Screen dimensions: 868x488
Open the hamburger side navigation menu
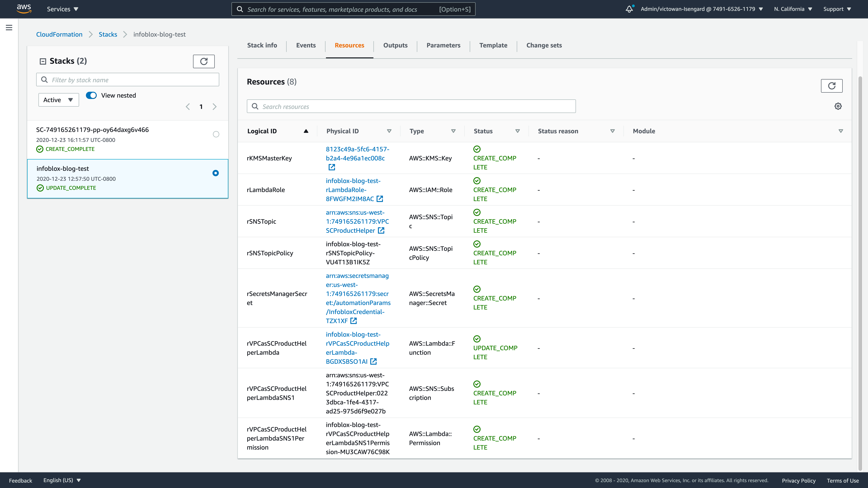coord(9,28)
